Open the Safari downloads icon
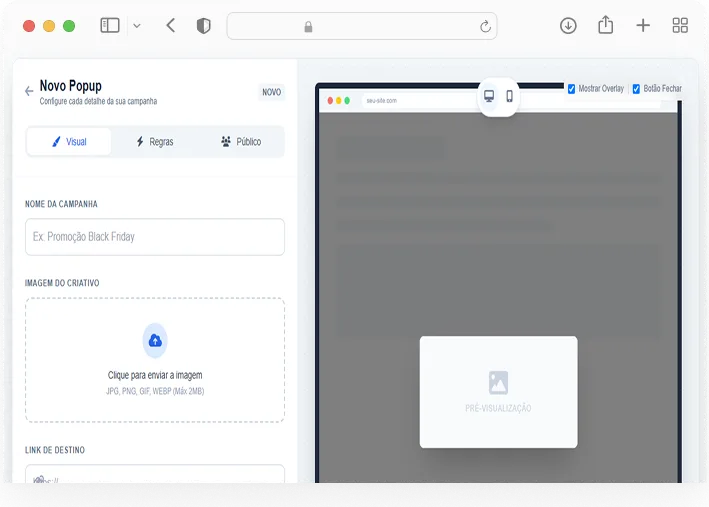 [568, 26]
